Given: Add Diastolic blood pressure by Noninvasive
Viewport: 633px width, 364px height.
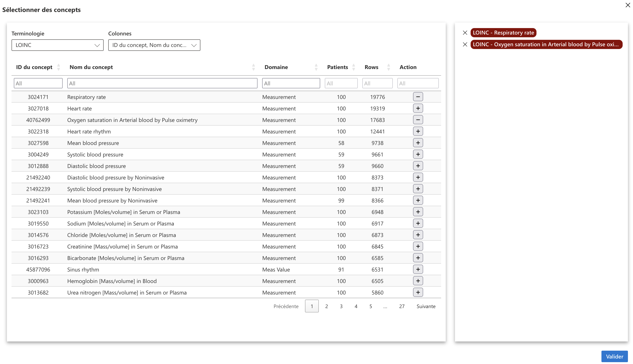Looking at the screenshot, I should [418, 177].
